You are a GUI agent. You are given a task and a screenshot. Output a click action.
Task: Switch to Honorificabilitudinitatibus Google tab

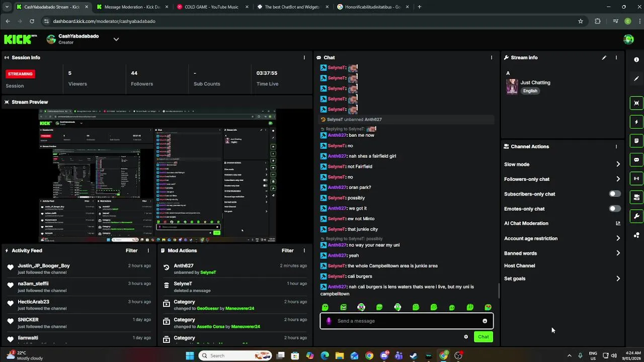[372, 7]
